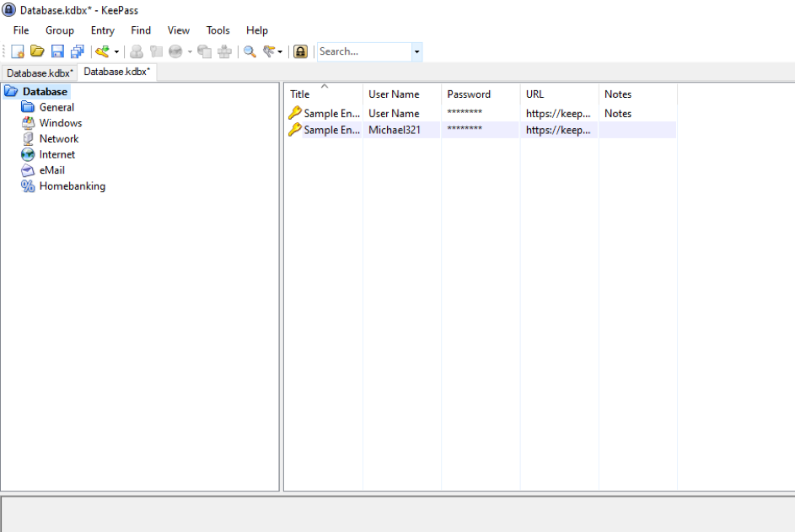Select the Network group

[x=59, y=139]
